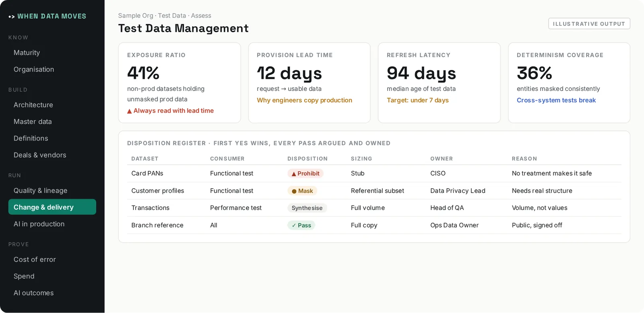Click the Mask disposition badge

(302, 191)
